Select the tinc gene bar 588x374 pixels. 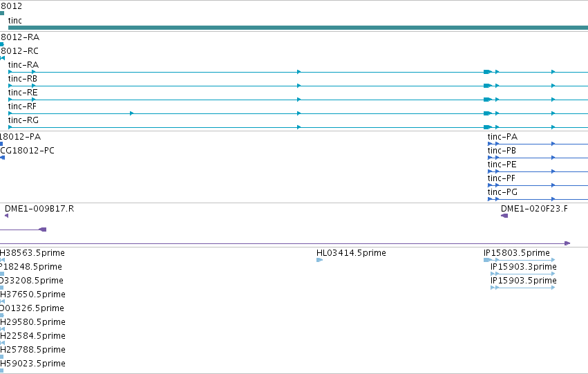298,28
